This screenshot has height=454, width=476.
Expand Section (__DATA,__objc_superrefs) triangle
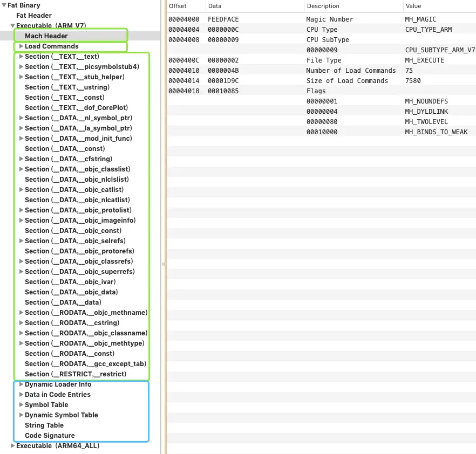pos(21,272)
